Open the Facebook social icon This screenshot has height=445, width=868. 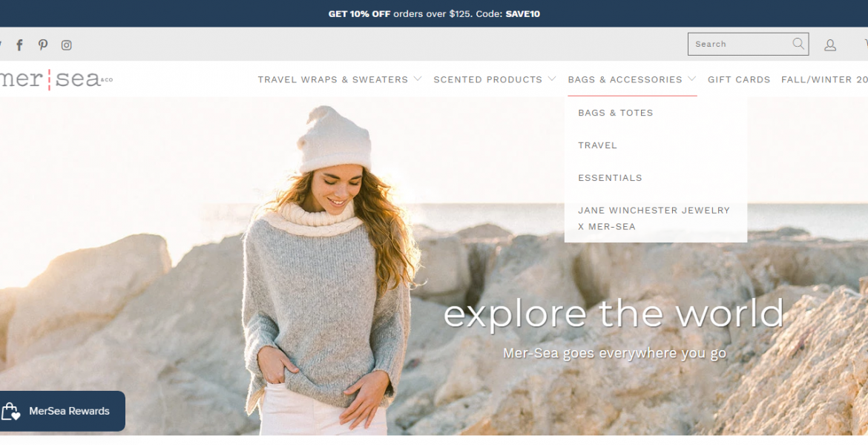[x=19, y=44]
